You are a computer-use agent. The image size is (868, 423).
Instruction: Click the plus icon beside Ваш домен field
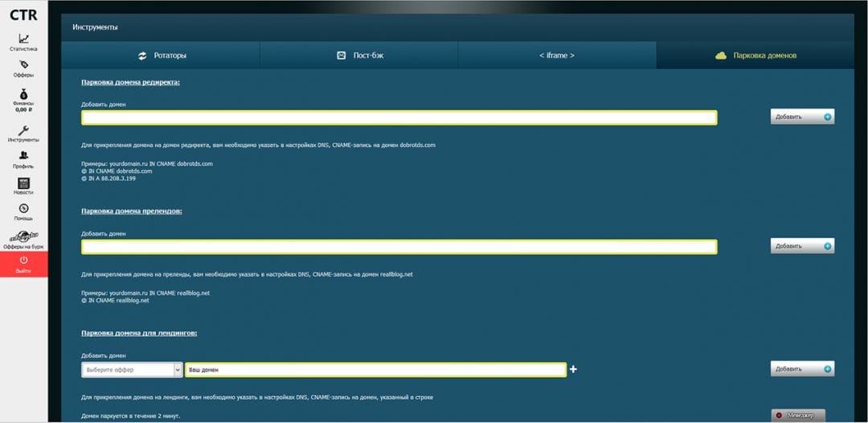point(573,370)
